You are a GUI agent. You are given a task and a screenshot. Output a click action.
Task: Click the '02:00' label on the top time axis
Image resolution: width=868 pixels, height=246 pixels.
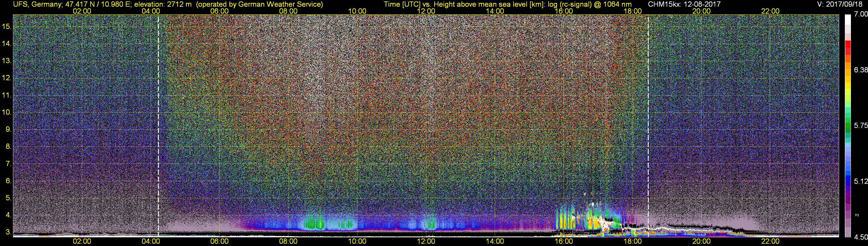pyautogui.click(x=82, y=11)
